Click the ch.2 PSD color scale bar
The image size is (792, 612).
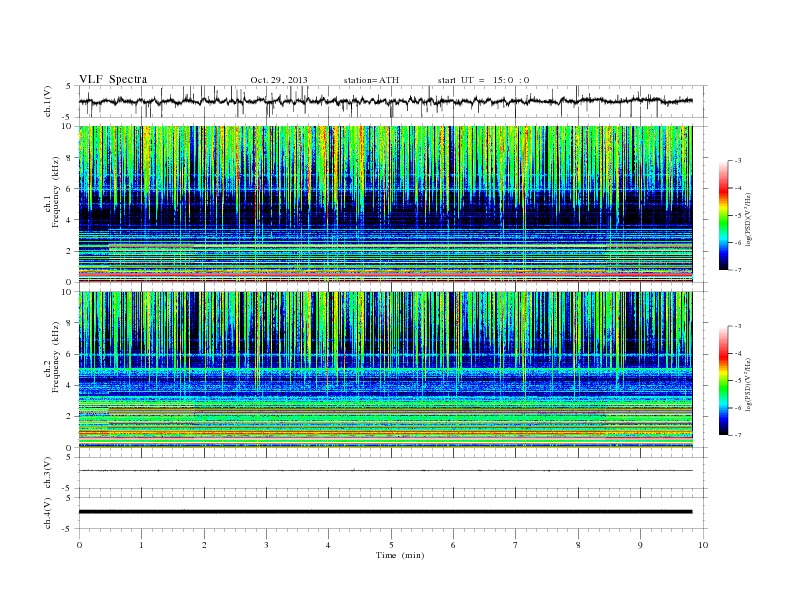tap(724, 381)
